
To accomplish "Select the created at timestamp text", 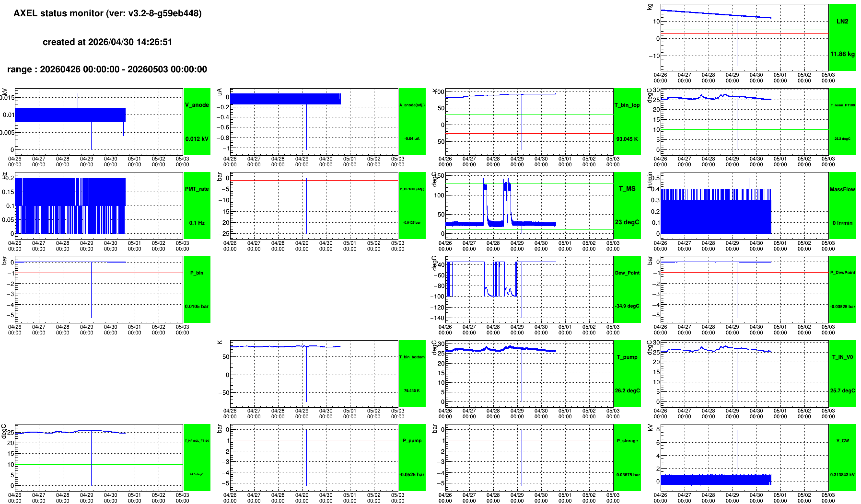I will [x=107, y=42].
